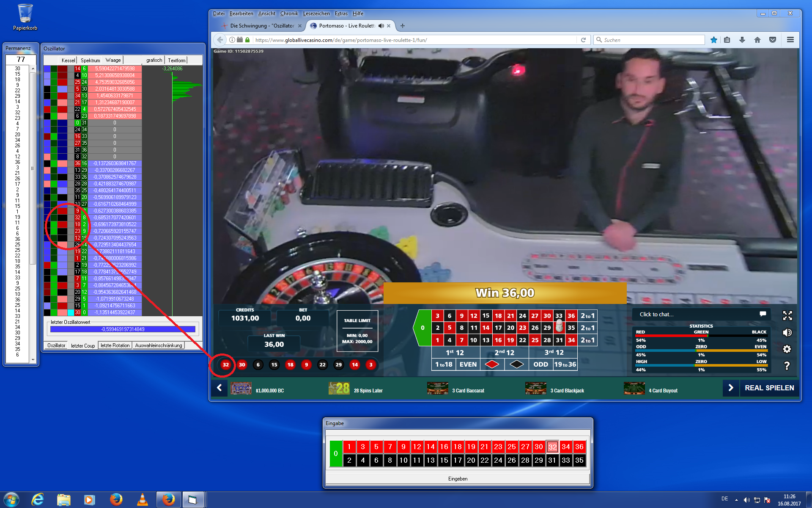Switch to letzter Coup tab

click(x=83, y=345)
